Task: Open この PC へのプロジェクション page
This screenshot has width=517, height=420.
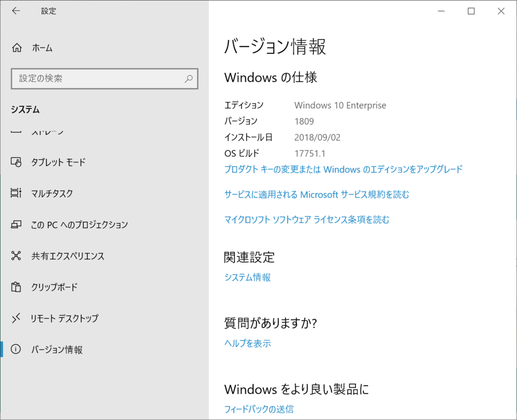Action: (x=104, y=225)
